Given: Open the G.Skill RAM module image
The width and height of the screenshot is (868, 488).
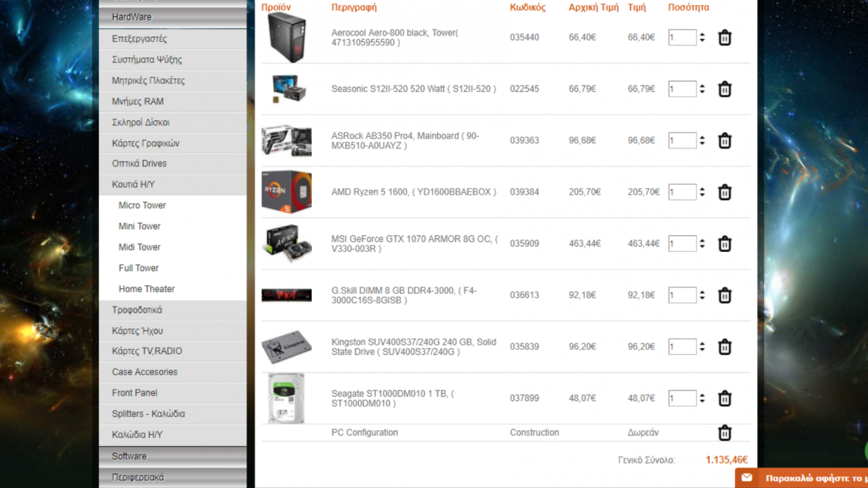Looking at the screenshot, I should point(286,295).
